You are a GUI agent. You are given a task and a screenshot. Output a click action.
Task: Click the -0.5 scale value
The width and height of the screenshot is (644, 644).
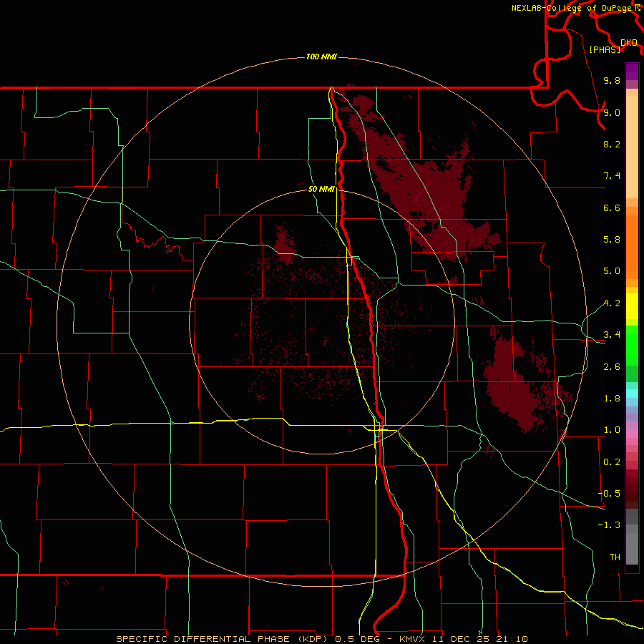click(610, 494)
